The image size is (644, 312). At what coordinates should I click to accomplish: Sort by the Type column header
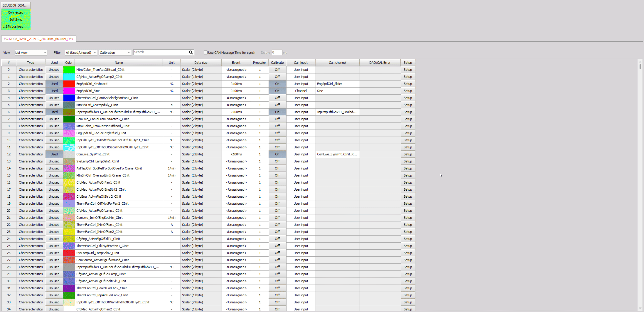pos(31,63)
